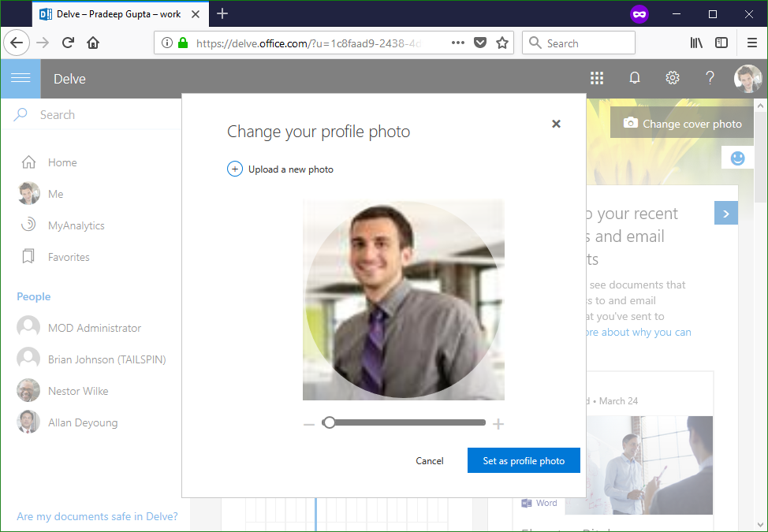Image resolution: width=768 pixels, height=532 pixels.
Task: Click the zoom in plus icon
Action: 498,425
